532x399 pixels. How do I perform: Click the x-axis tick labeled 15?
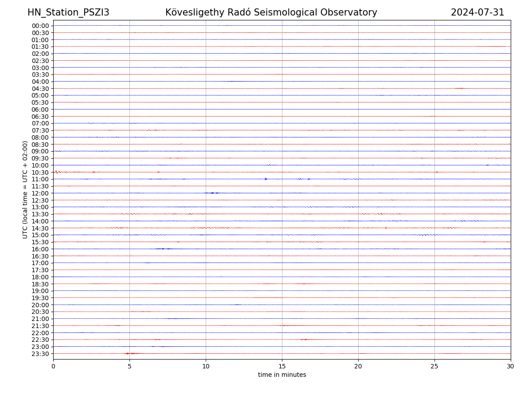(x=282, y=366)
